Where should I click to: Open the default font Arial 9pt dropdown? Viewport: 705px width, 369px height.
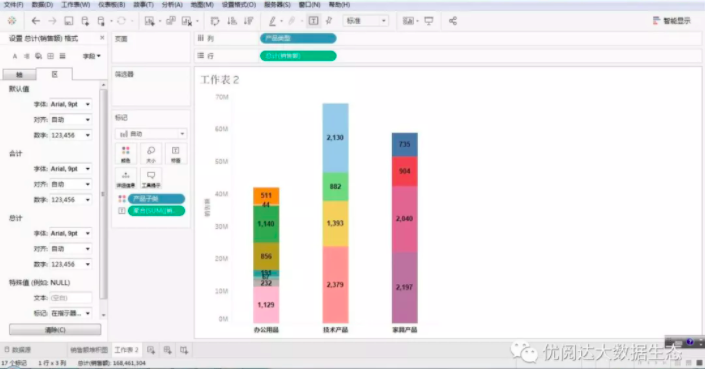[x=71, y=104]
